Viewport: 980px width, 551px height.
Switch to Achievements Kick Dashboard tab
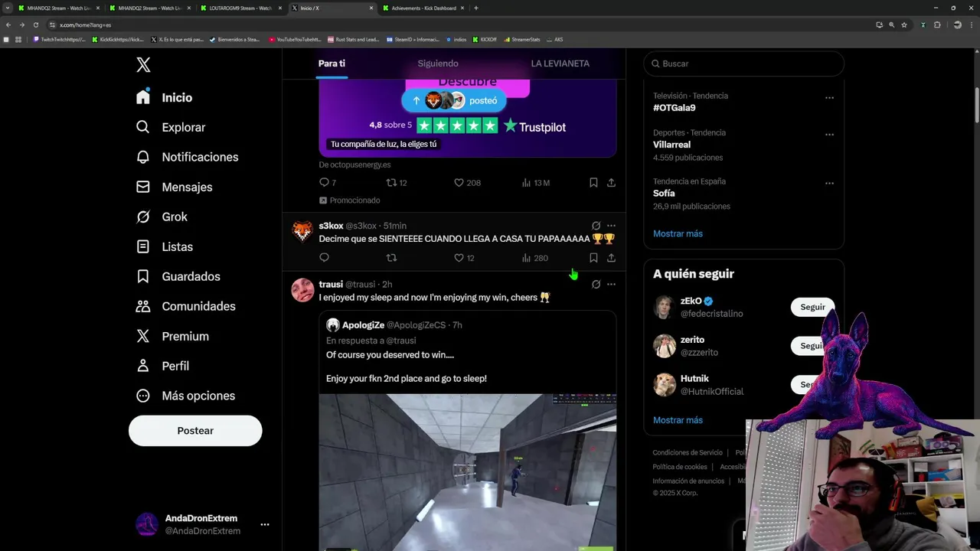coord(423,8)
